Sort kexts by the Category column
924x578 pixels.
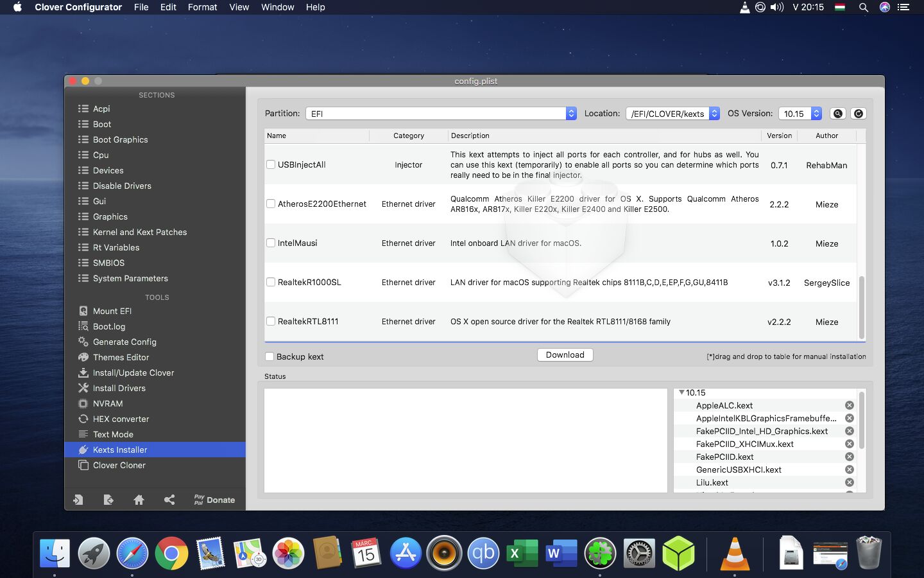408,136
